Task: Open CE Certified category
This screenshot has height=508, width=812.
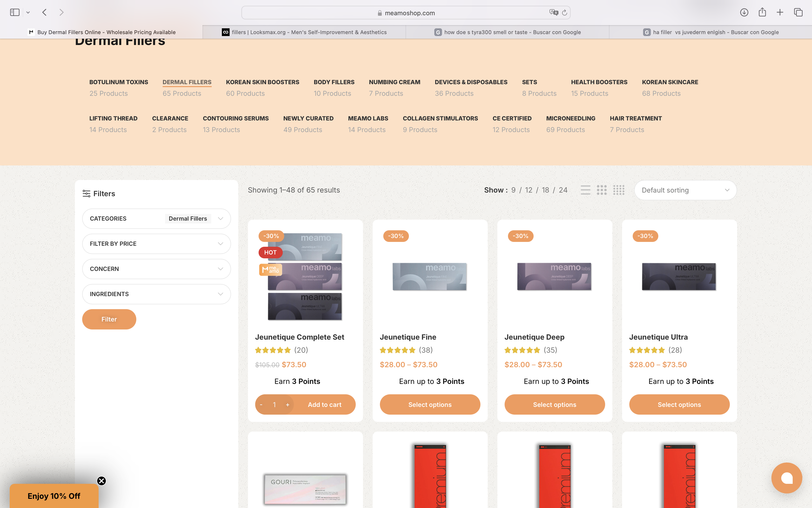Action: [512, 118]
